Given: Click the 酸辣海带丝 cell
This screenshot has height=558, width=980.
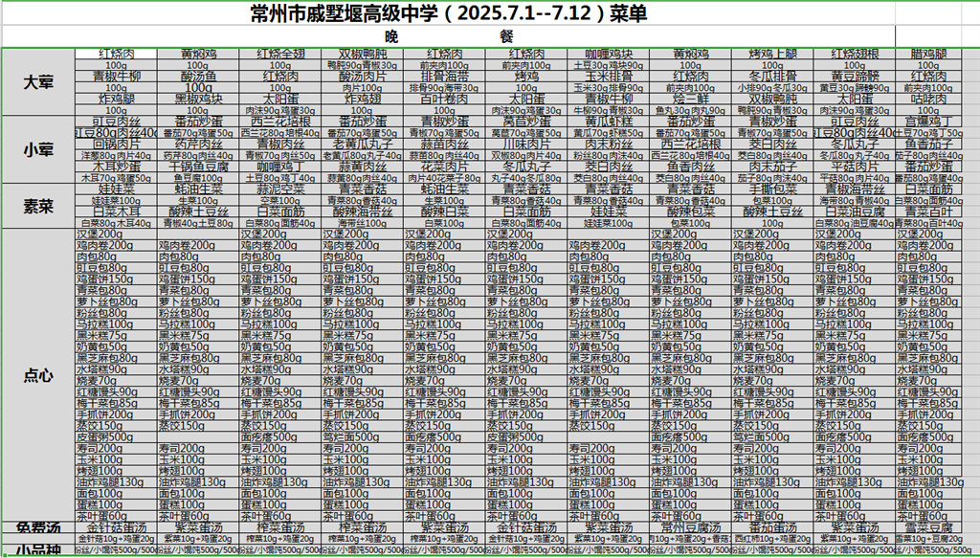Looking at the screenshot, I should coord(362,212).
